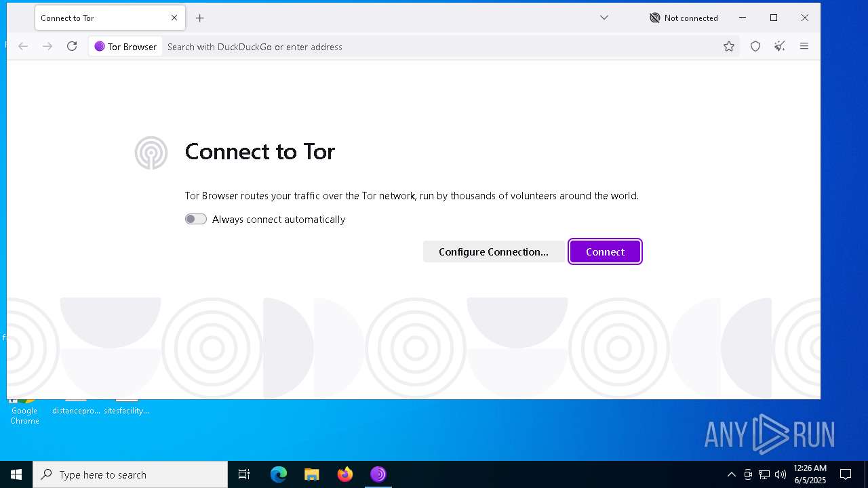
Task: Show hidden system tray icons
Action: (731, 474)
